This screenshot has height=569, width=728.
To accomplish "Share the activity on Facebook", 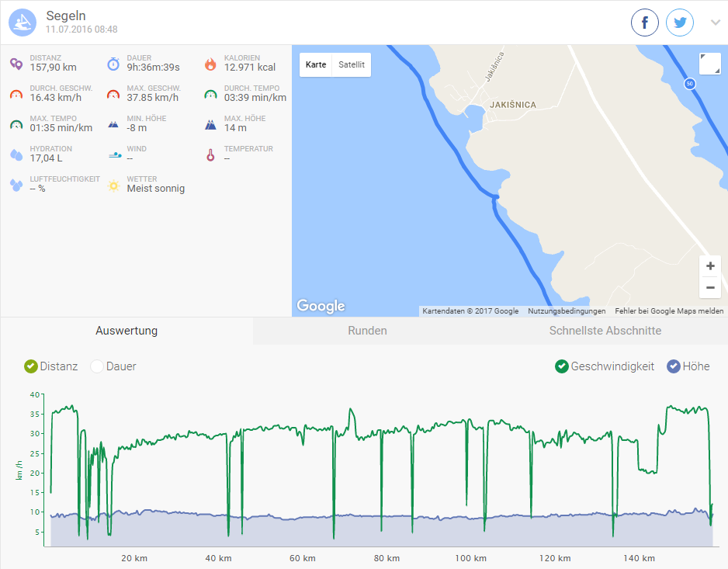I will (x=644, y=23).
